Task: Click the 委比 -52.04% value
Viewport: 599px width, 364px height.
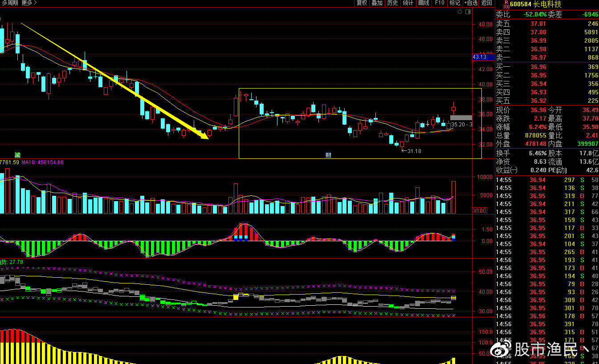Action: [534, 15]
